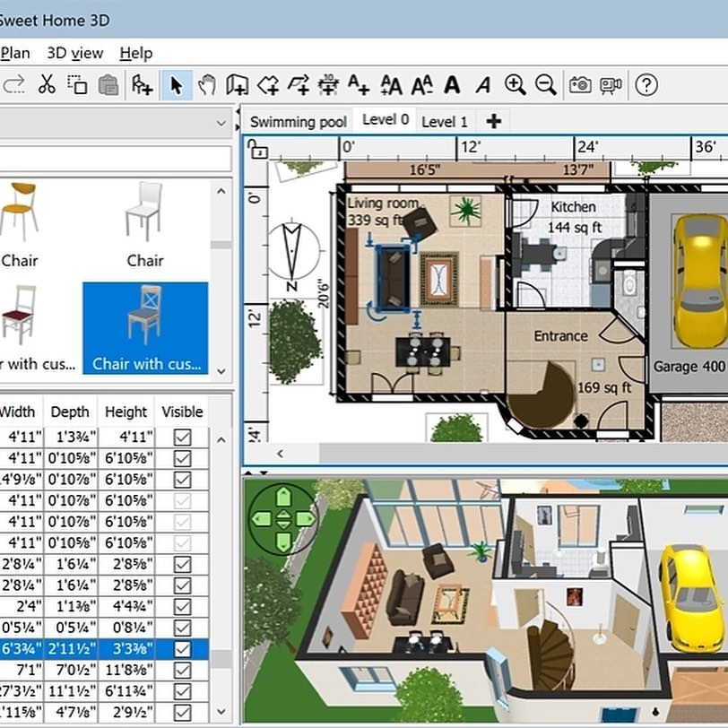Screen dimensions: 728x728
Task: Activate the Select arrow tool
Action: click(177, 85)
